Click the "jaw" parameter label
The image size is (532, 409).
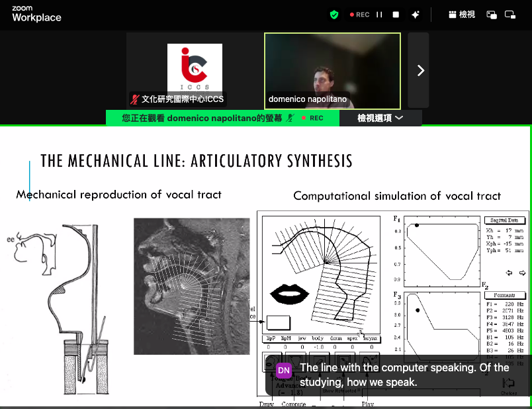[302, 338]
